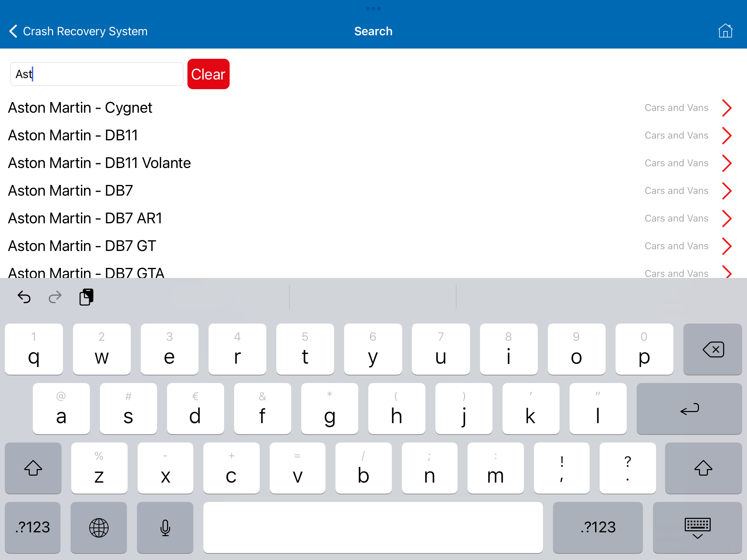Tap the backspace delete key
747x560 pixels.
[x=713, y=349]
